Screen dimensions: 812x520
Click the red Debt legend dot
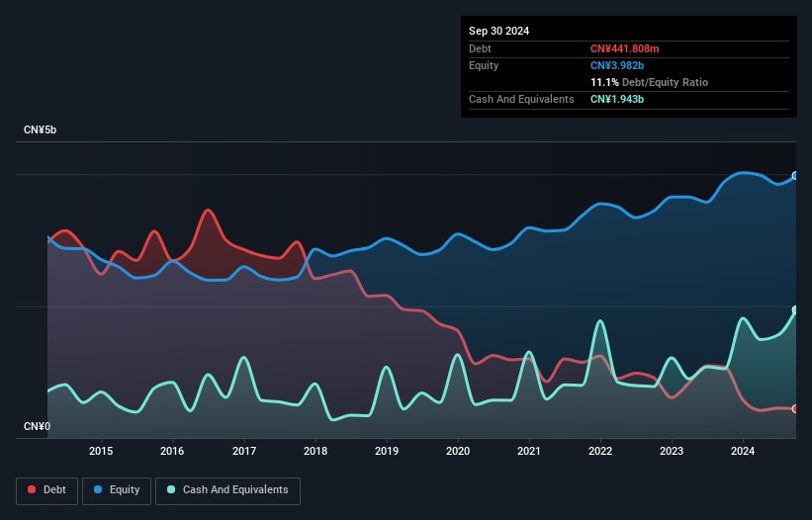(33, 490)
